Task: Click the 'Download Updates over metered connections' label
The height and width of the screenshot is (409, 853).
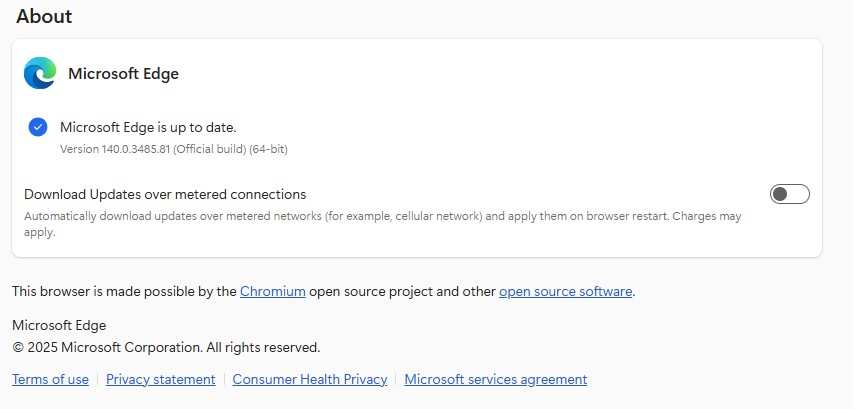Action: pyautogui.click(x=165, y=194)
